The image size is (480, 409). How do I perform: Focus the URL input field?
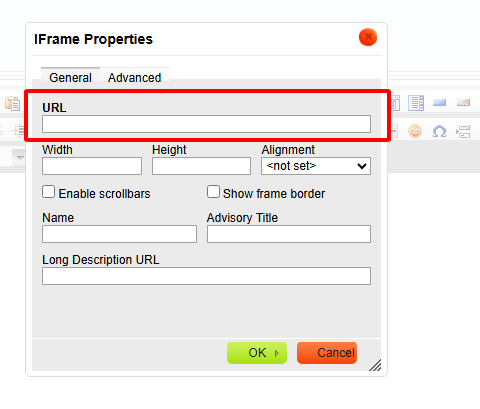[x=206, y=124]
